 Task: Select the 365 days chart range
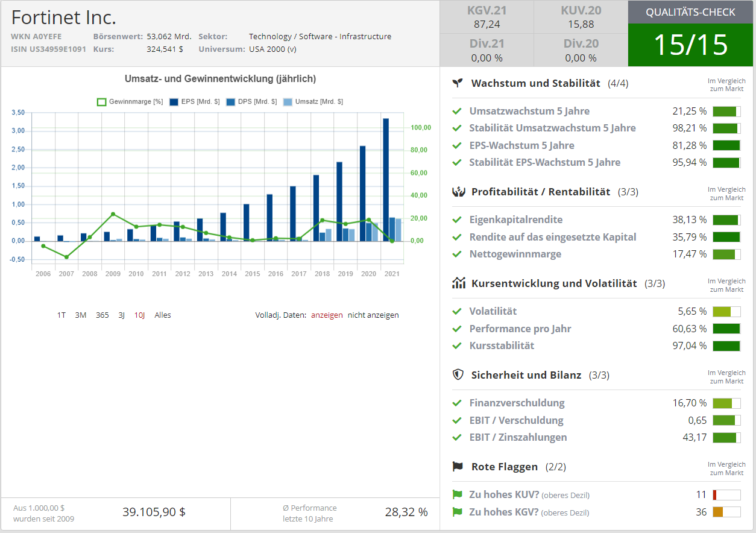pyautogui.click(x=102, y=315)
